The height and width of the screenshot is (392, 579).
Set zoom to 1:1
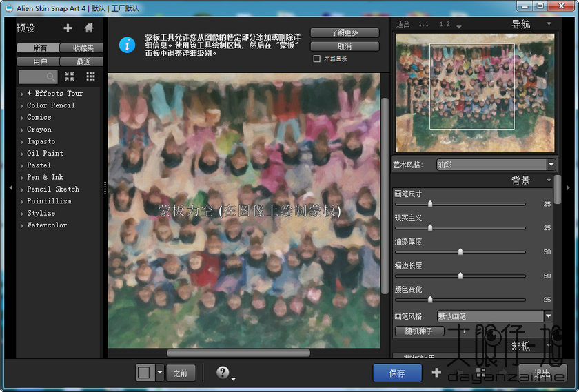(423, 24)
